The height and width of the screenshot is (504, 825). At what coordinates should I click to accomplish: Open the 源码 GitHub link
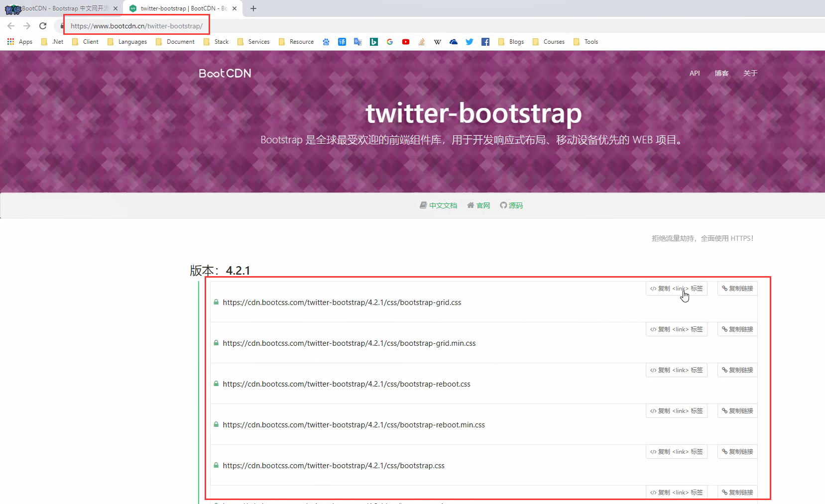click(x=511, y=205)
